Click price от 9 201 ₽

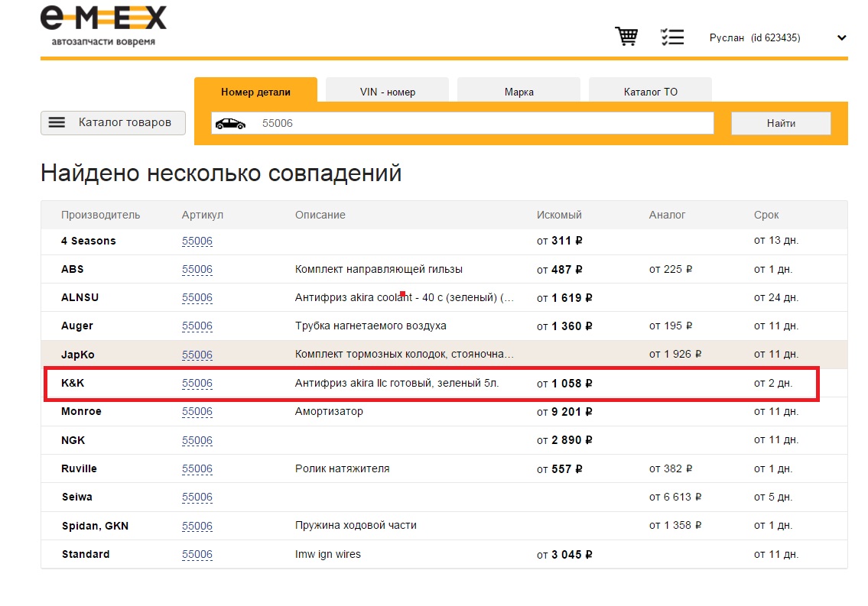tap(564, 411)
